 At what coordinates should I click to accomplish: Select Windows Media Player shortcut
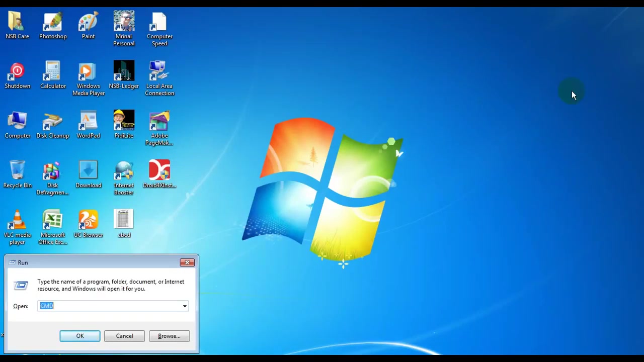click(88, 78)
